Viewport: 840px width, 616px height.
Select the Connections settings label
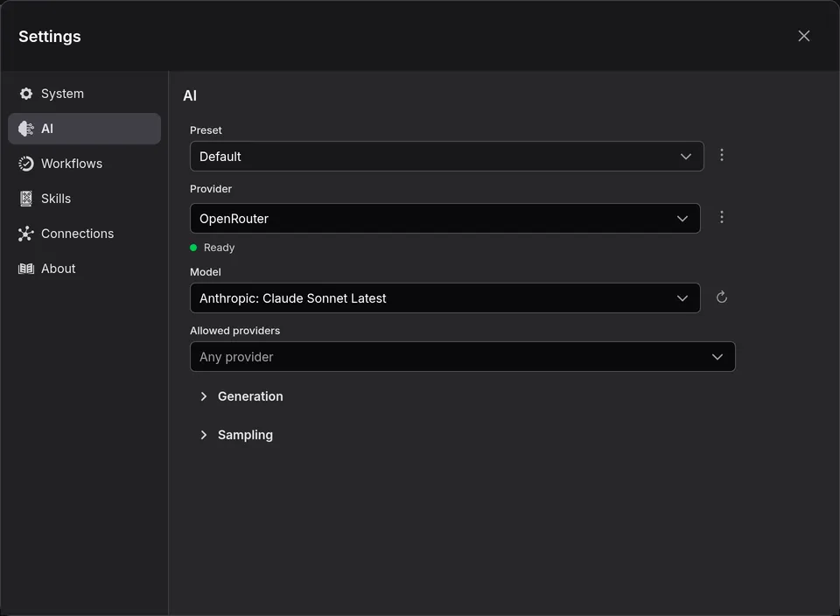click(x=77, y=234)
